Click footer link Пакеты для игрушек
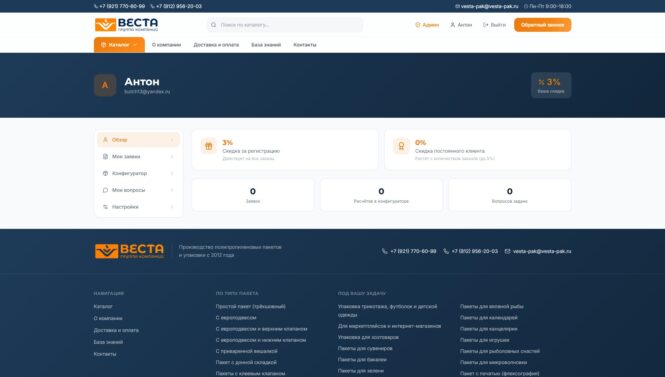Screen dimensions: 665x377 pyautogui.click(x=485, y=340)
